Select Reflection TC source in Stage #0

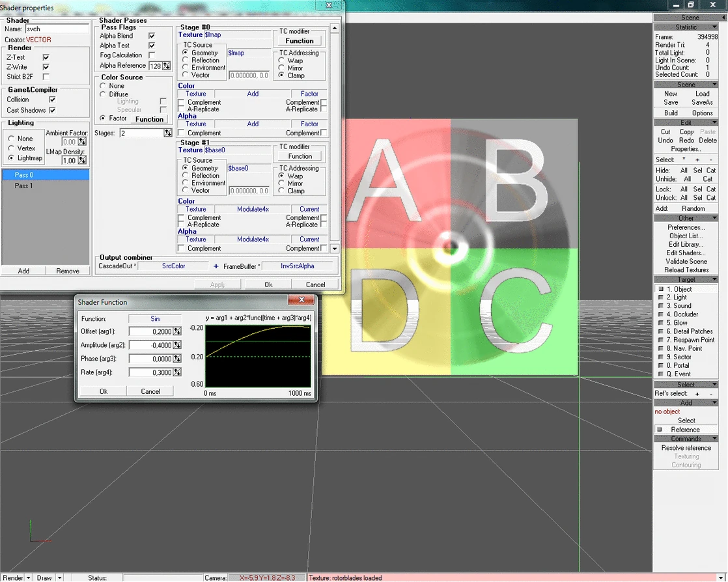pos(185,60)
